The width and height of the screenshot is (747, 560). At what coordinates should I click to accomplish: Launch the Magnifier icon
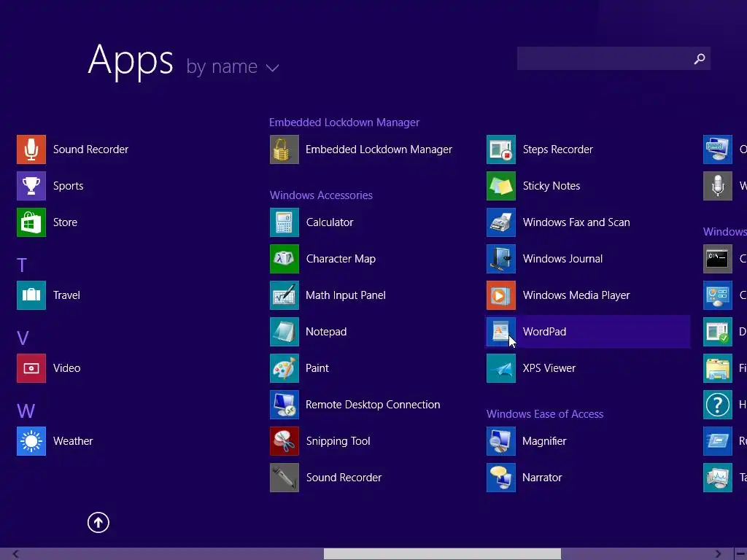click(x=501, y=441)
